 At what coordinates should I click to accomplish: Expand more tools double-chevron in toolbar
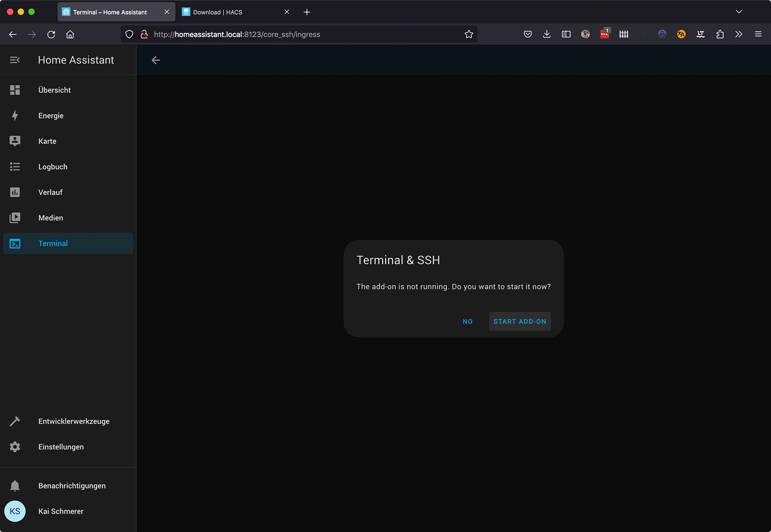[x=739, y=34]
